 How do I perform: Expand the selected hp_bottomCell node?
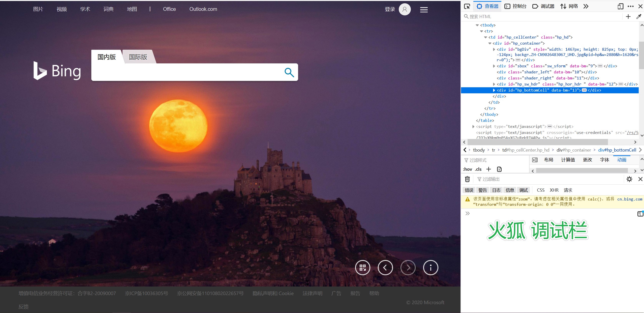pyautogui.click(x=494, y=90)
